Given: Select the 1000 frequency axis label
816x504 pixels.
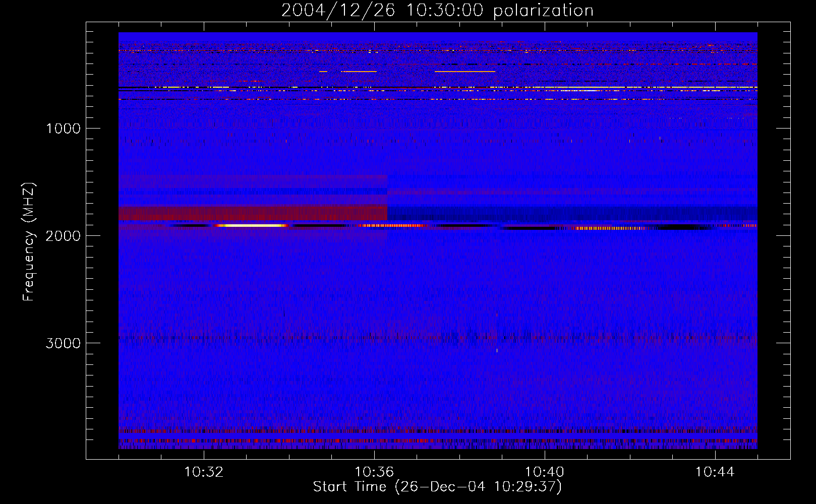Looking at the screenshot, I should tap(63, 129).
